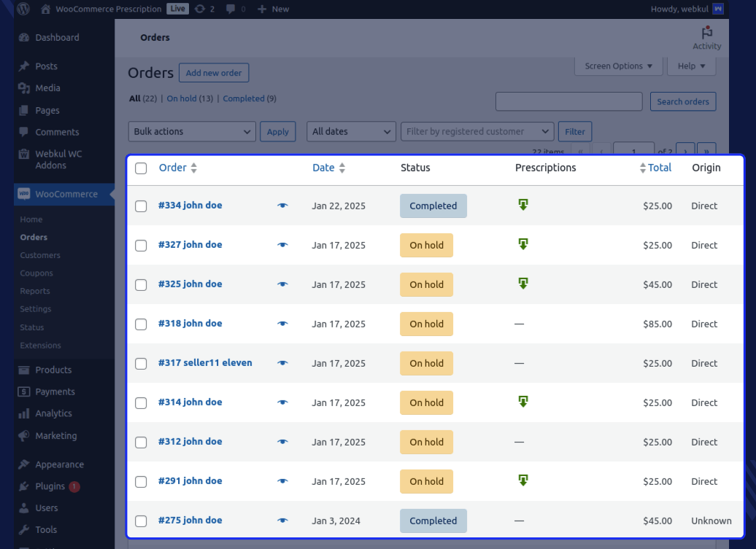
Task: Sort orders by Total column
Action: (x=659, y=168)
